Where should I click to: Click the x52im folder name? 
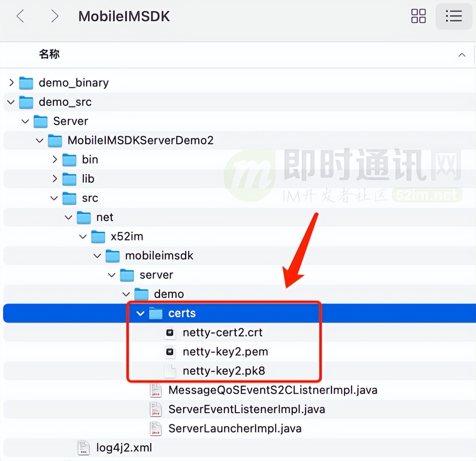[x=127, y=237]
